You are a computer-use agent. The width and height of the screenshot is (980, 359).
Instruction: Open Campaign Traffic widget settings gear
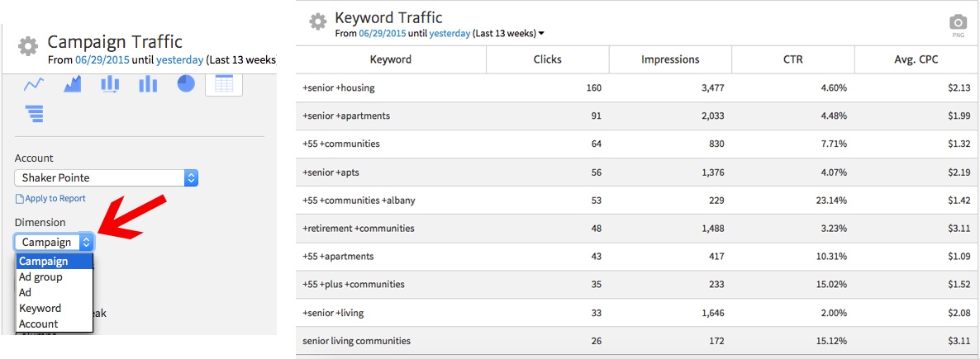pos(28,46)
